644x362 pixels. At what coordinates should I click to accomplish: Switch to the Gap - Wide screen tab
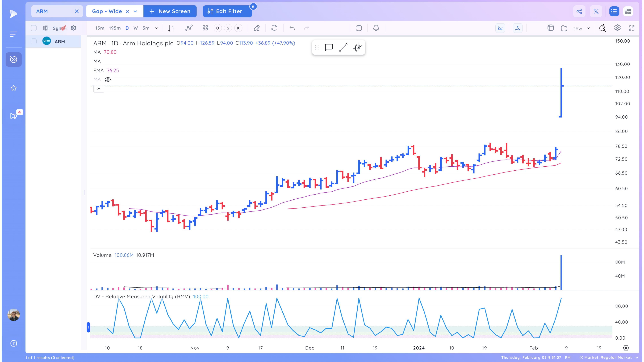pyautogui.click(x=107, y=11)
